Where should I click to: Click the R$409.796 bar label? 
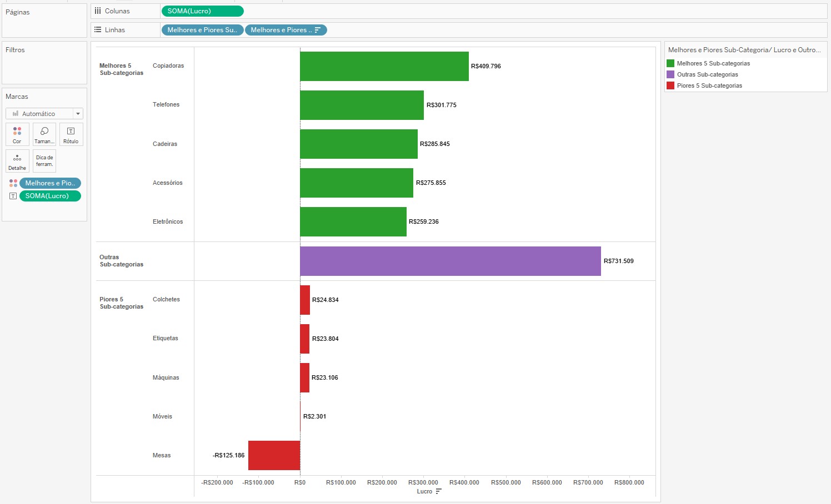click(486, 67)
